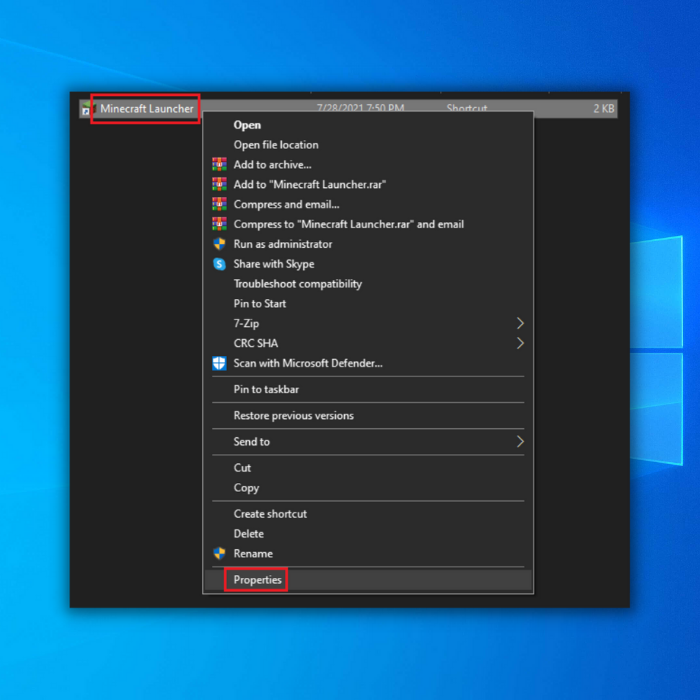Click the Skype icon in context menu
Image resolution: width=700 pixels, height=700 pixels.
click(x=219, y=264)
